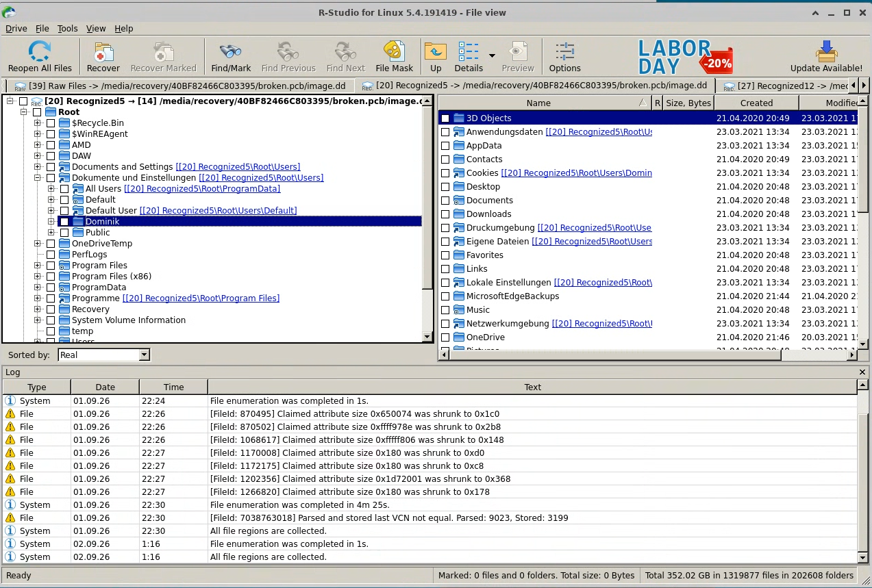Screen dimensions: 872x588
Task: Expand the $Recycle.Bin tree node
Action: pyautogui.click(x=38, y=123)
